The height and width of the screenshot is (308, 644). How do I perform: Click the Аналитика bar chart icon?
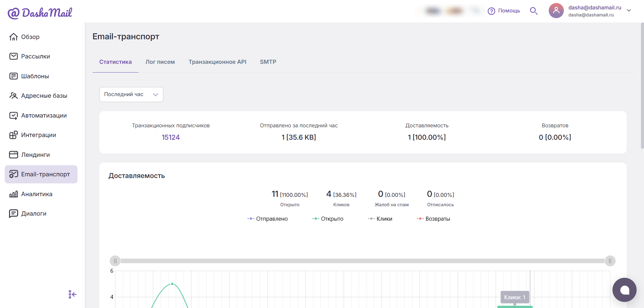click(13, 194)
